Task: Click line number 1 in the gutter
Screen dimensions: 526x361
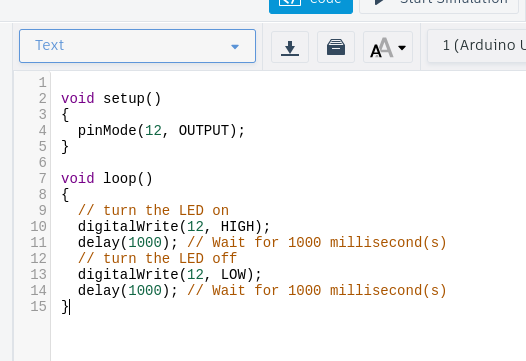Action: [42, 83]
